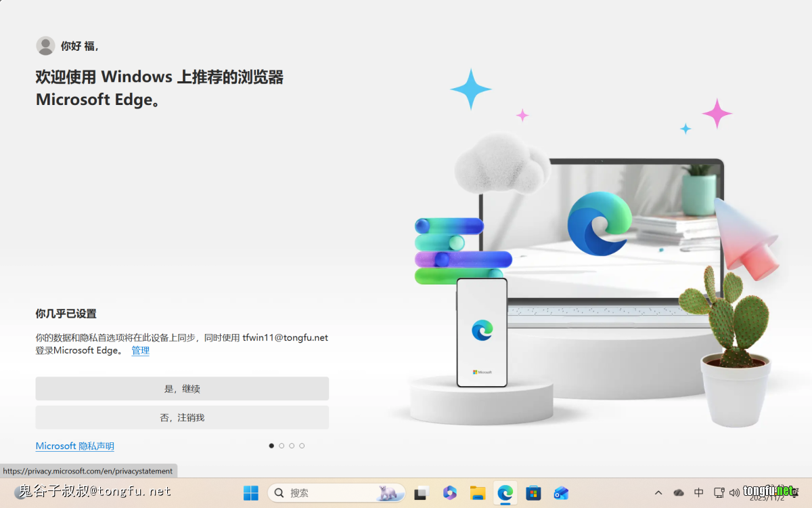Viewport: 812px width, 508px height.
Task: Open Microsoft Store from the taskbar
Action: (x=533, y=492)
